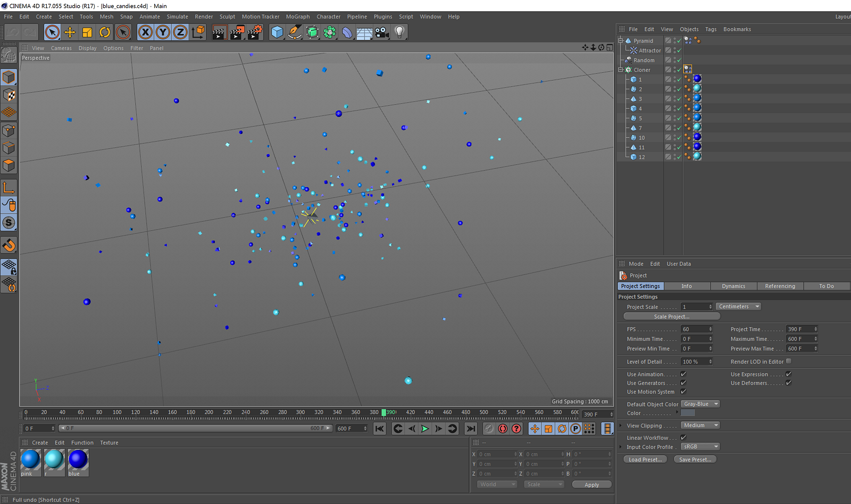This screenshot has height=504, width=851.
Task: Click the Scale tool icon
Action: click(87, 32)
